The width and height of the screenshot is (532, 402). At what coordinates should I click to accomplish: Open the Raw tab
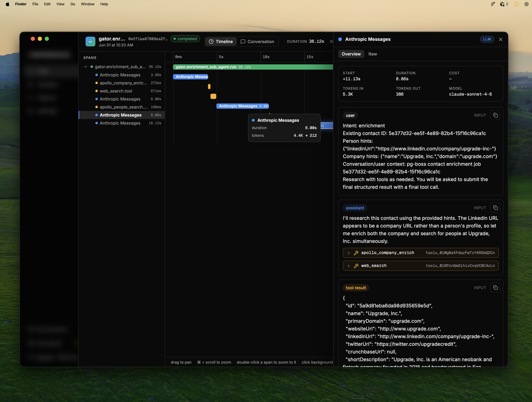point(373,54)
